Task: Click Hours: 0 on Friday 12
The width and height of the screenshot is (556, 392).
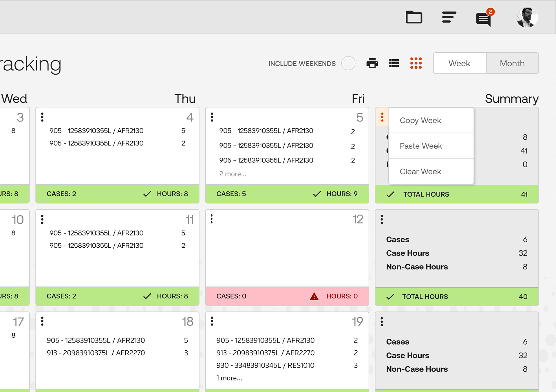Action: point(342,296)
